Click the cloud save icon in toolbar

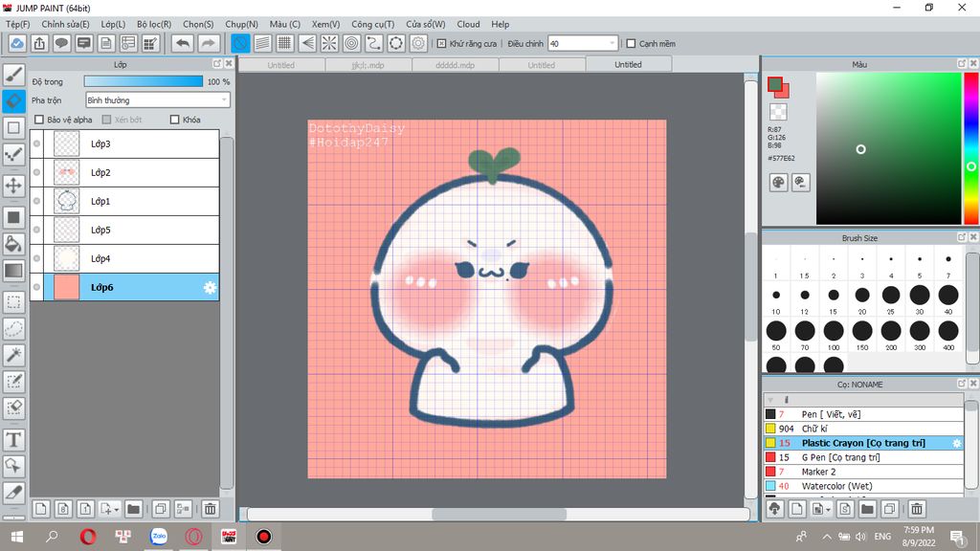click(17, 43)
